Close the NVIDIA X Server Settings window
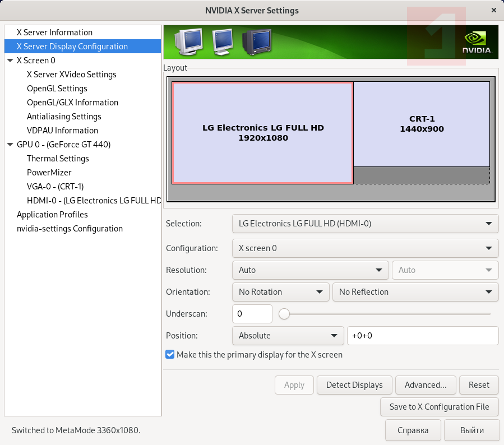Viewport: 504px width, 445px height. pos(494,10)
